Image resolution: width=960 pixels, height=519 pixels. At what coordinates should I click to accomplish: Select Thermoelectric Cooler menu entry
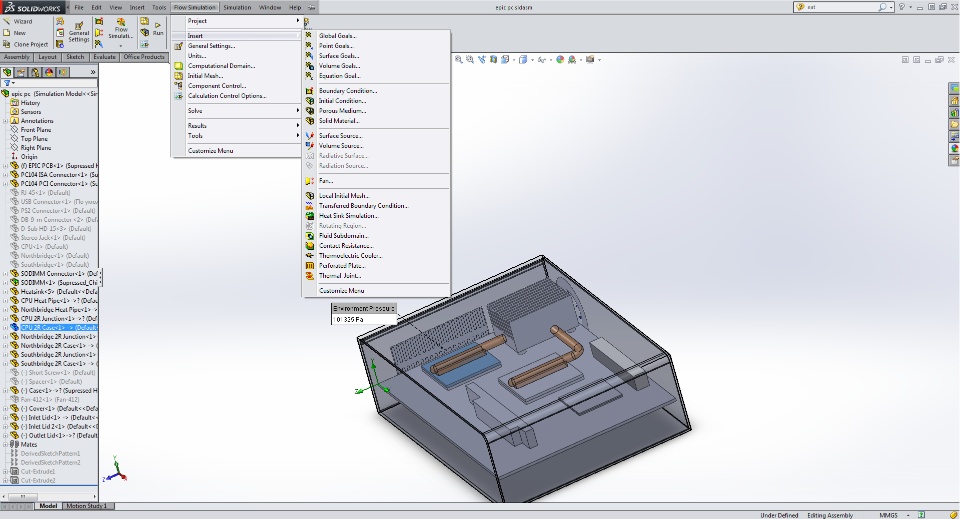(x=377, y=255)
